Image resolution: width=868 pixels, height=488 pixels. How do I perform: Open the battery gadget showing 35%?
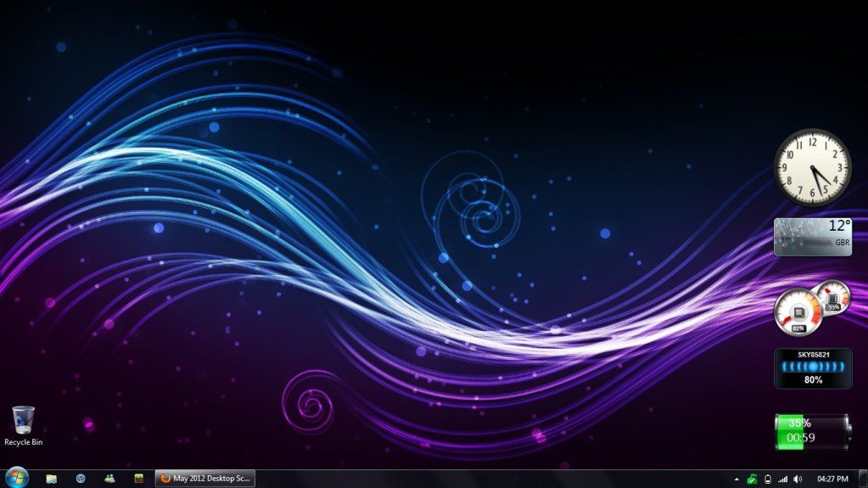(x=813, y=431)
